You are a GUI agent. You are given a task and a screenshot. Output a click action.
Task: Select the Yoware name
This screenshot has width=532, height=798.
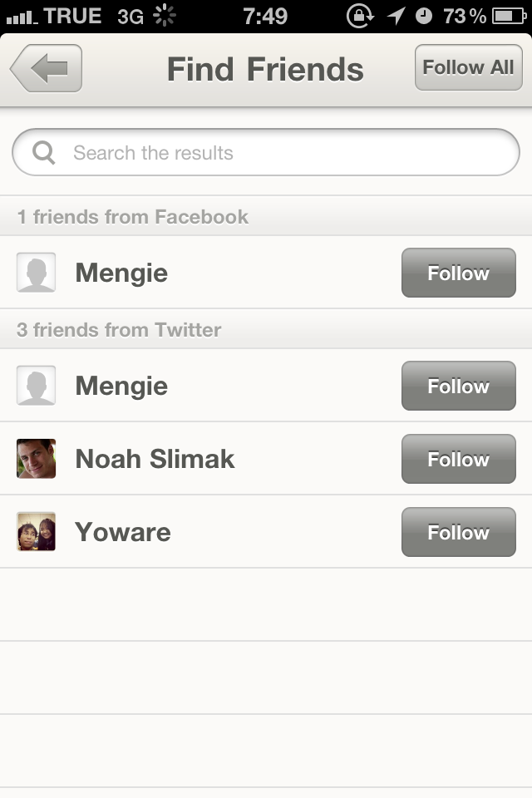pyautogui.click(x=123, y=532)
